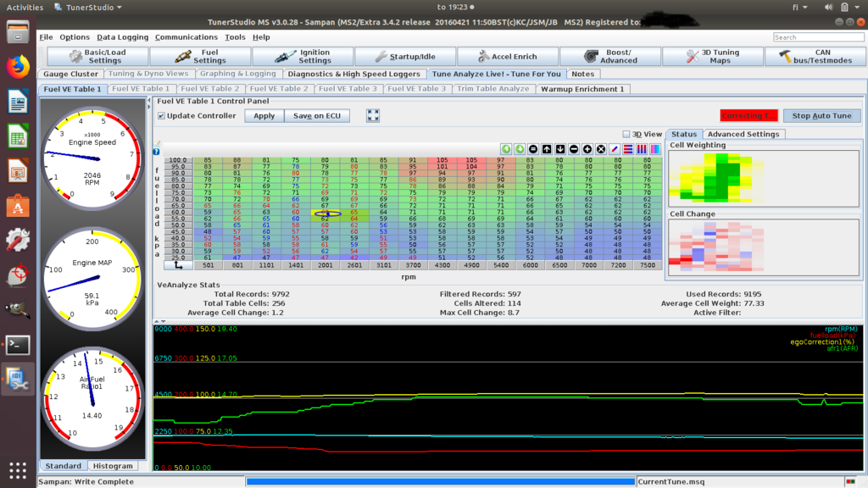Click the green up-arrow icon above the VE table
The image size is (868, 488).
click(506, 149)
